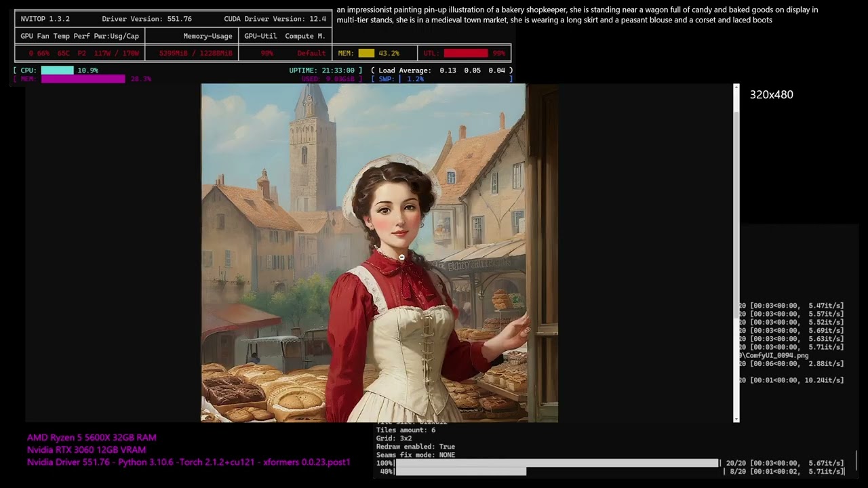Viewport: 868px width, 488px height.
Task: Click the '2.88it/s' terminal line
Action: tap(792, 364)
